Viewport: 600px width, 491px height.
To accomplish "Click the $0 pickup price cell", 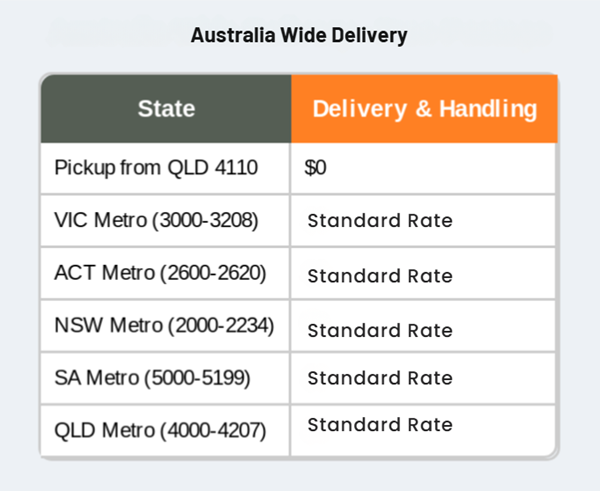I will click(316, 168).
